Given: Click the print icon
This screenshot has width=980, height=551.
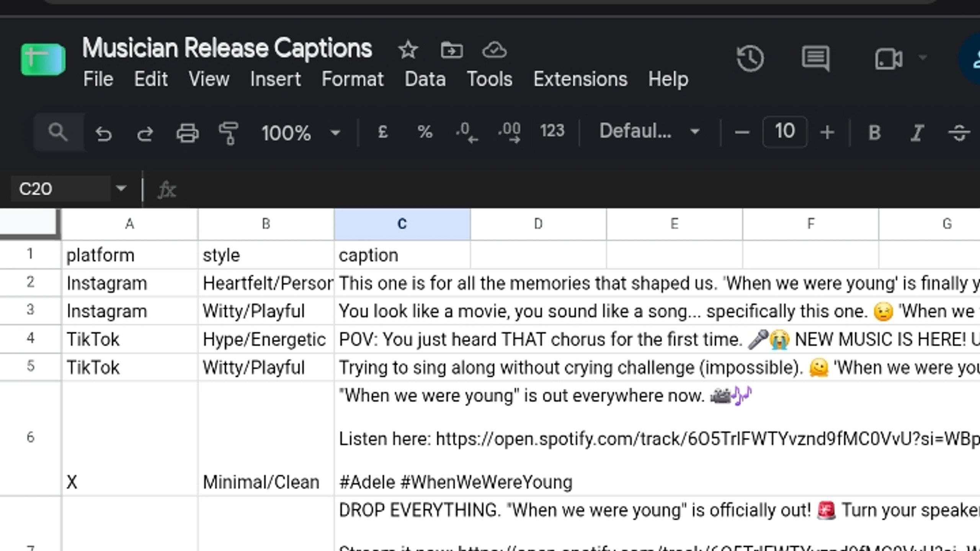Looking at the screenshot, I should 187,133.
